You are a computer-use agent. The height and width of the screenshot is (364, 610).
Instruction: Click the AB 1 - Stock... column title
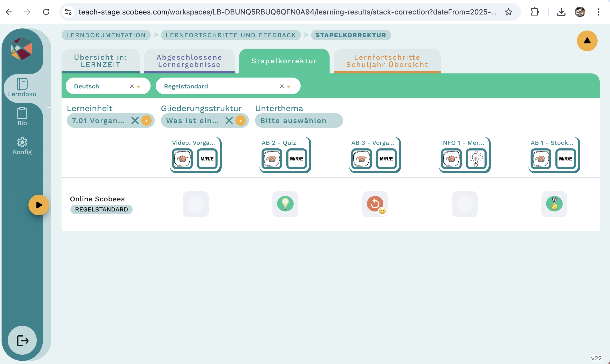[x=552, y=143]
